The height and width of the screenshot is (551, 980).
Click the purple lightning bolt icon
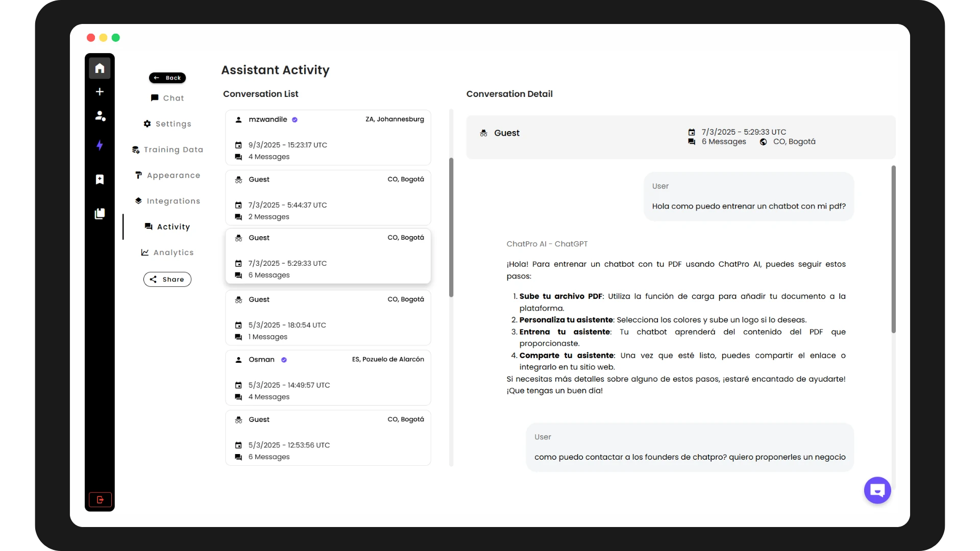pyautogui.click(x=100, y=145)
